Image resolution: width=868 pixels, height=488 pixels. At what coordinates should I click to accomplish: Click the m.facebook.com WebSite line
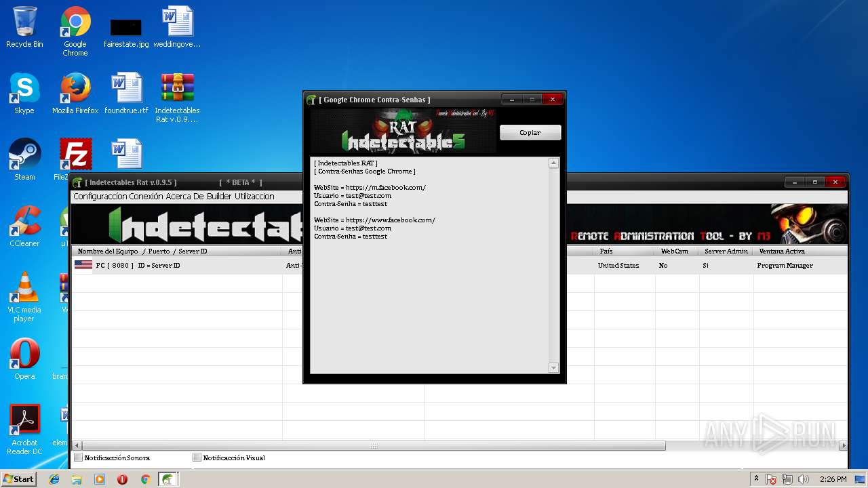point(370,188)
